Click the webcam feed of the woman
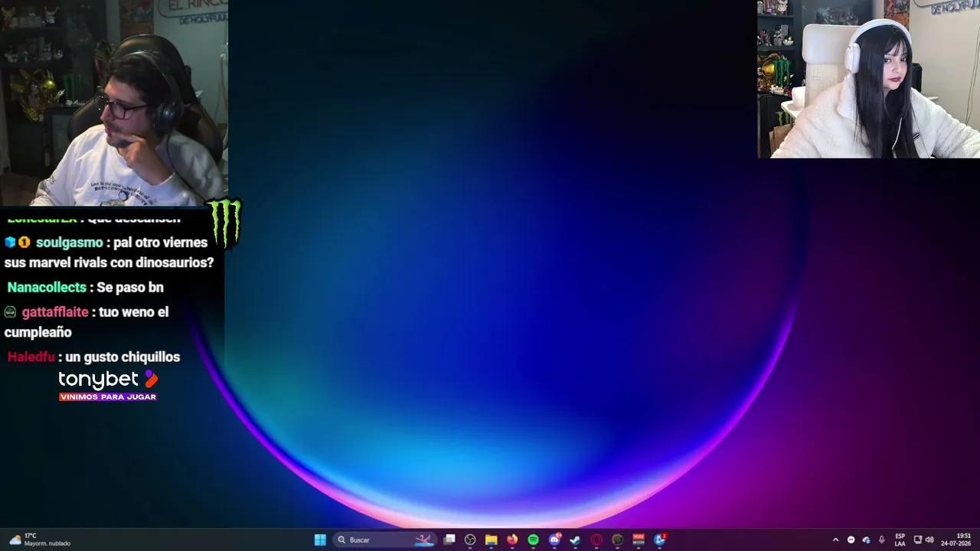 pos(868,79)
